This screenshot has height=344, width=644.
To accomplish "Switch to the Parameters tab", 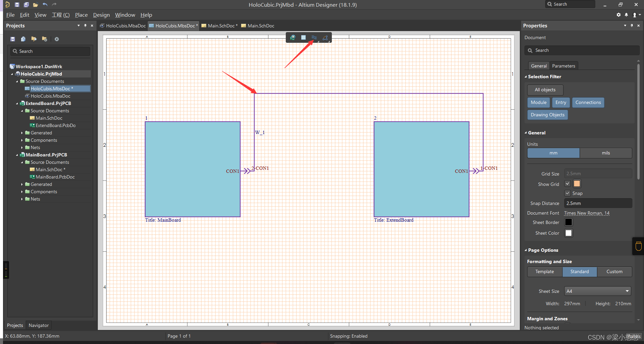I will 563,66.
